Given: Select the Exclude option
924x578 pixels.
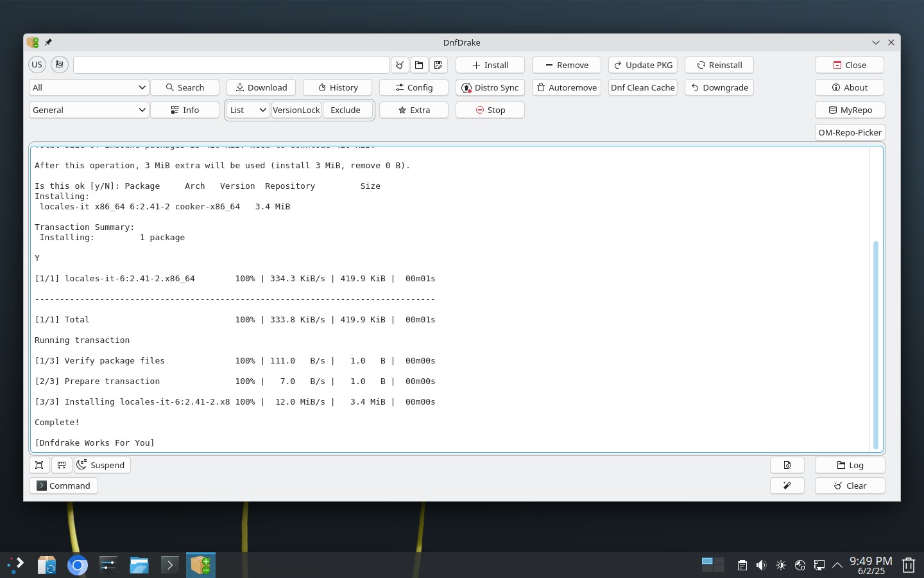Looking at the screenshot, I should [x=346, y=110].
